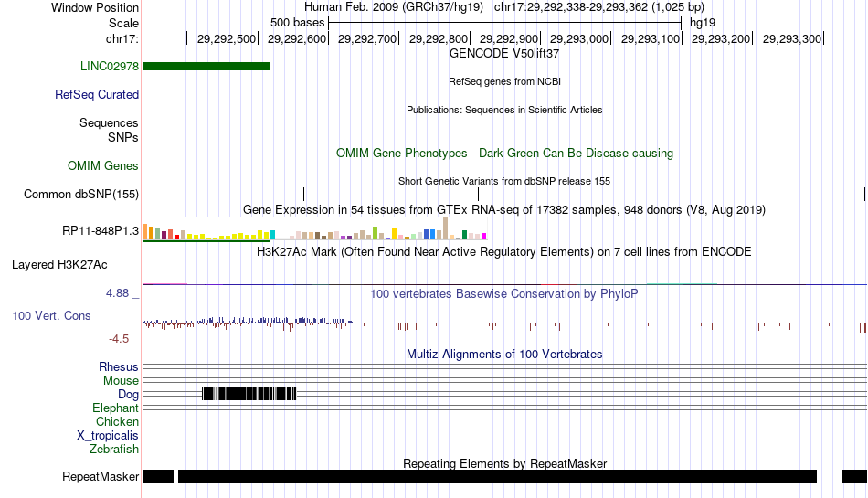Click the 500 bases scale bar
The width and height of the screenshot is (868, 498).
coord(504,23)
